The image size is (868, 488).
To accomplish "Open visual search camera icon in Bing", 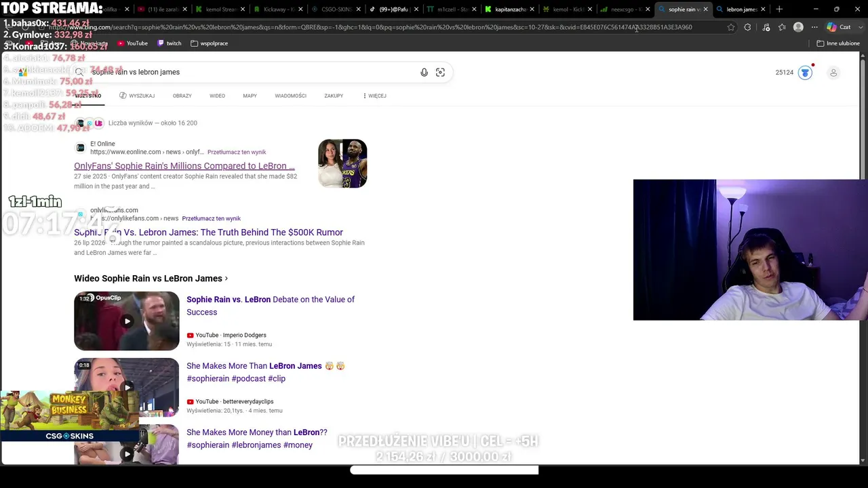I will [x=440, y=73].
